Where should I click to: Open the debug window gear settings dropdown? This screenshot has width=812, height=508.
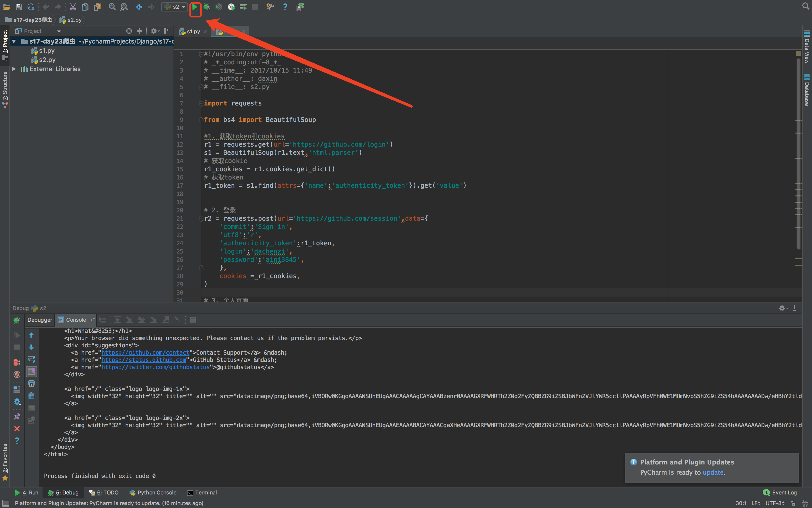783,308
